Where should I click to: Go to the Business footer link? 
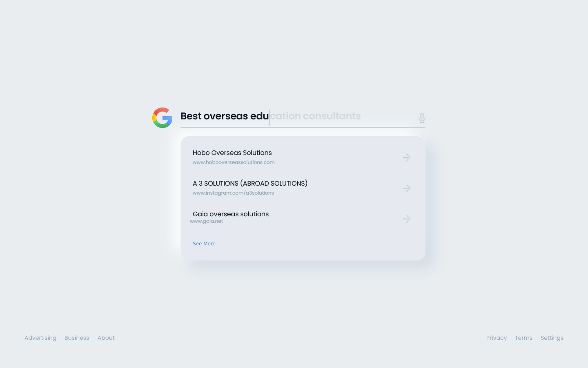(77, 338)
